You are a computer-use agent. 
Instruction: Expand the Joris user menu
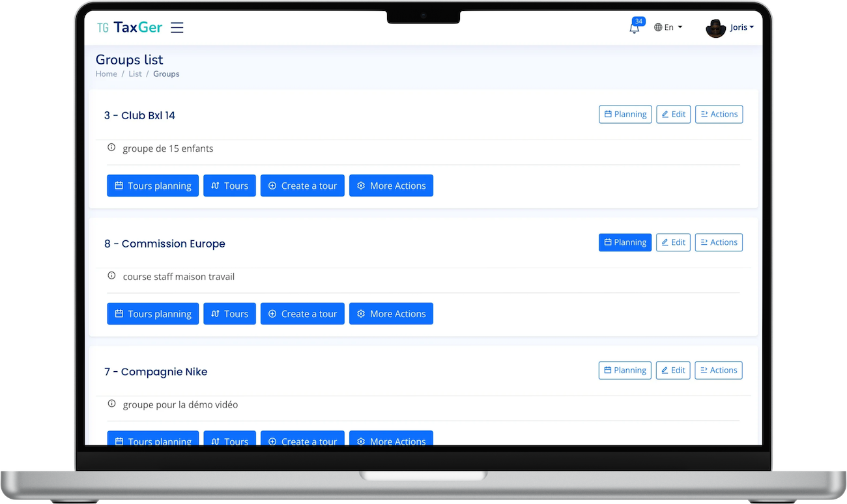click(741, 27)
